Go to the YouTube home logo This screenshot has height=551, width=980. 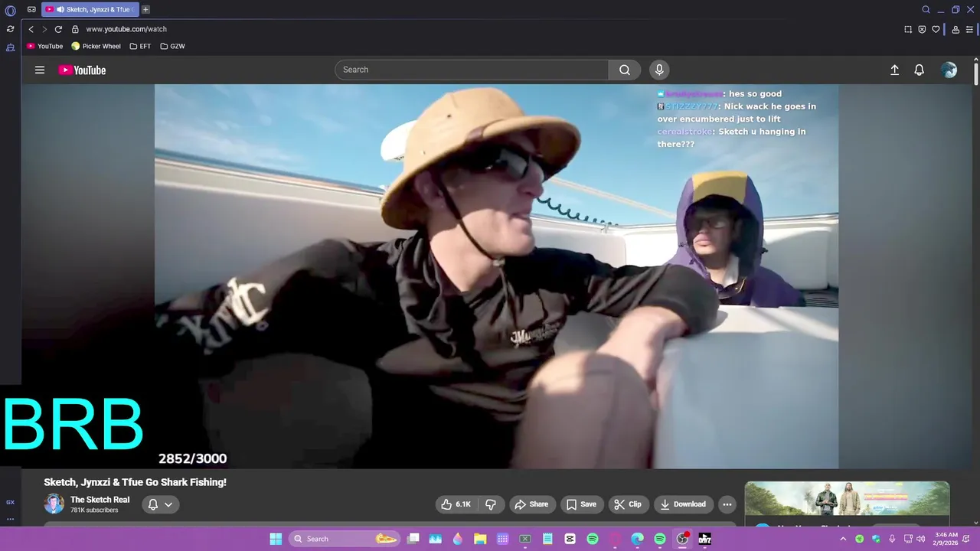pyautogui.click(x=82, y=70)
